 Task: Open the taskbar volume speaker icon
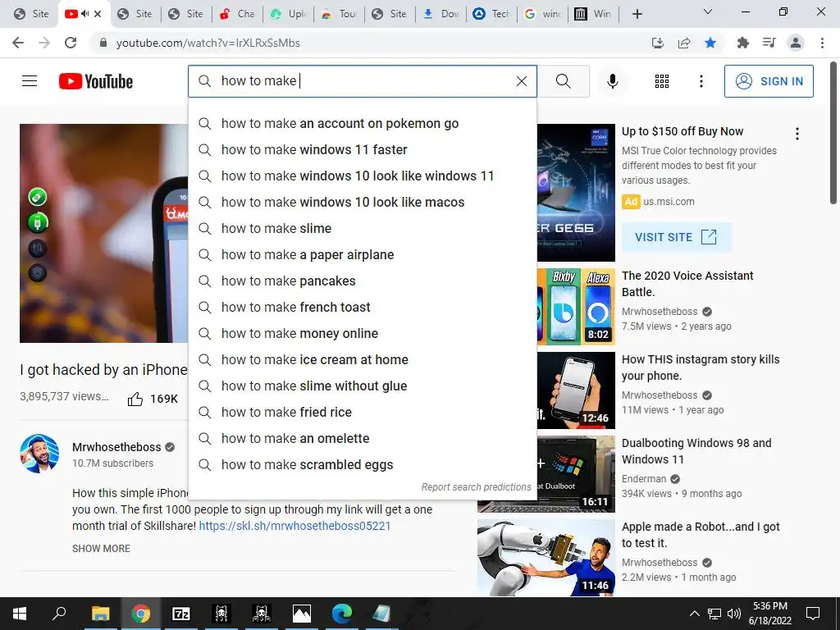pyautogui.click(x=734, y=614)
